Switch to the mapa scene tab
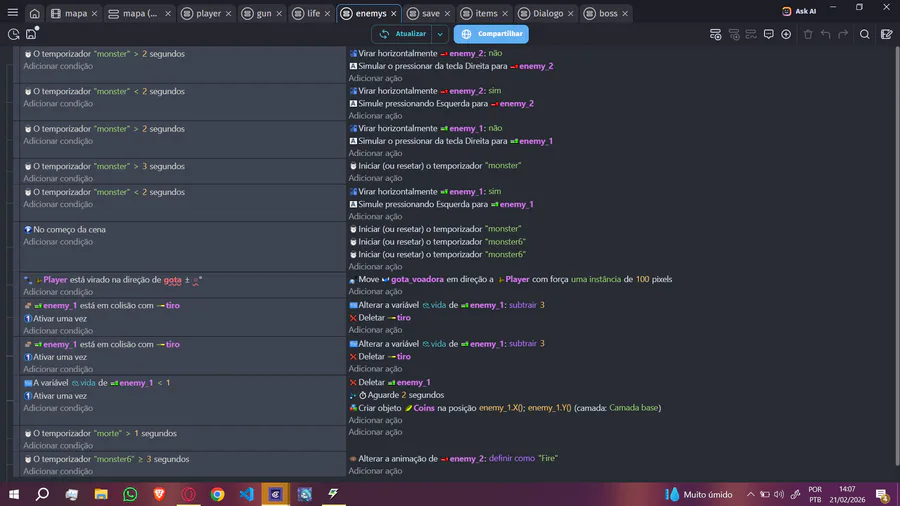Screen dimensions: 900x506 (x=75, y=13)
